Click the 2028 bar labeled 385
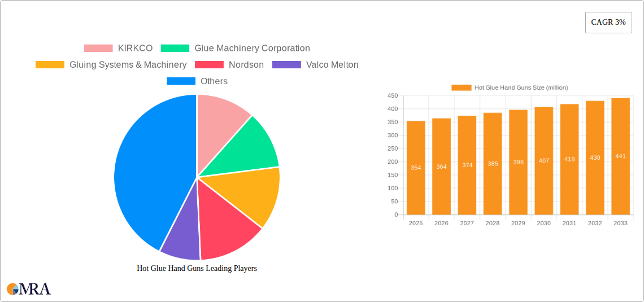644x302 pixels. pyautogui.click(x=493, y=164)
